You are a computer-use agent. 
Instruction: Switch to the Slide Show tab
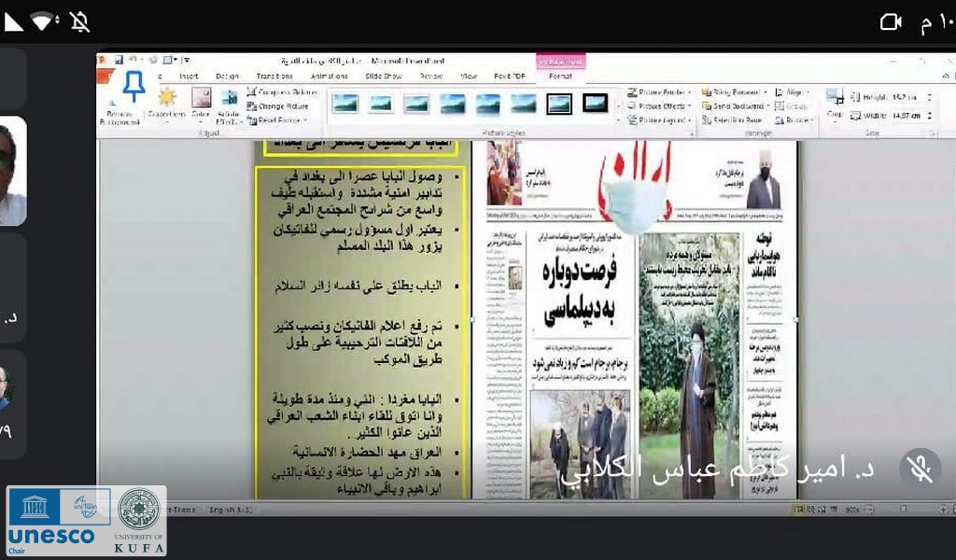(x=383, y=76)
